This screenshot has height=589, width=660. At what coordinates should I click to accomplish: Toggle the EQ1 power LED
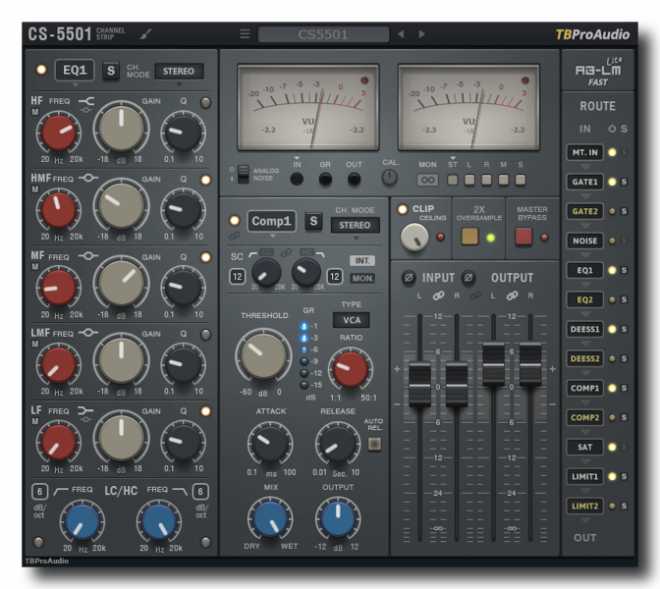[41, 69]
